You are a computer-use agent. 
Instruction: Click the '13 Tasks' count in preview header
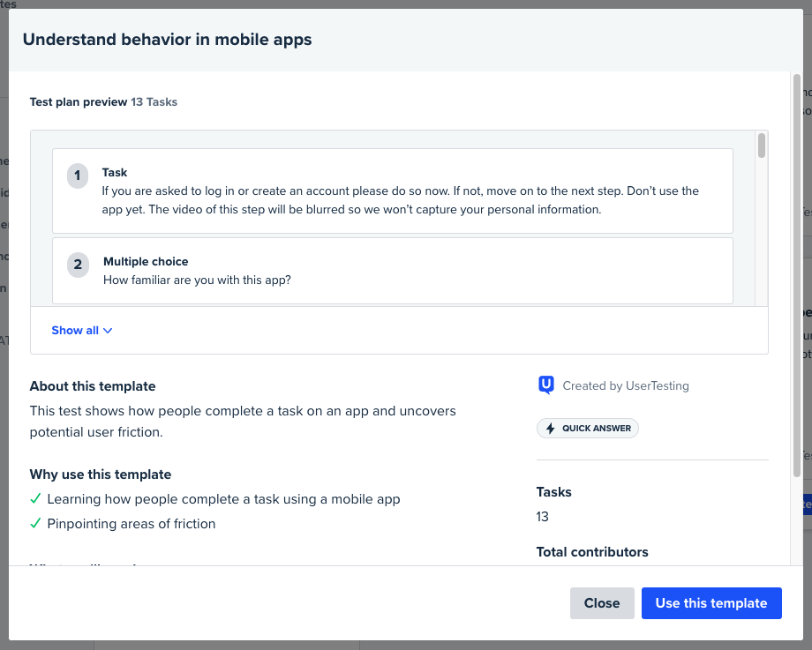[x=154, y=102]
